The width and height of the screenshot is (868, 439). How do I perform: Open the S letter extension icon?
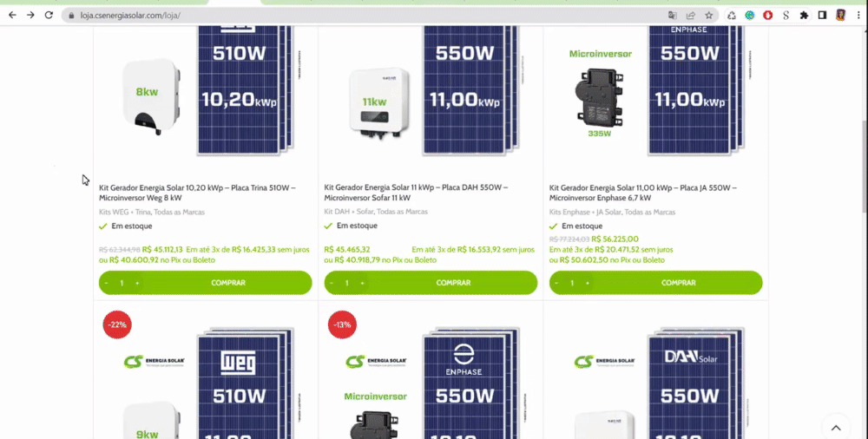pyautogui.click(x=786, y=16)
